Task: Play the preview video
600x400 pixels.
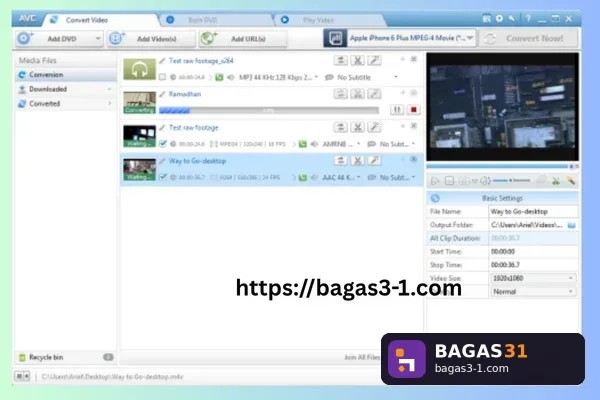Action: (435, 181)
